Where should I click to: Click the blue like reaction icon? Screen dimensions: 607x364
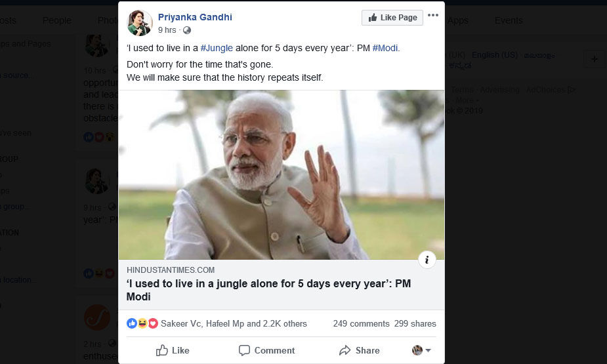coord(132,323)
